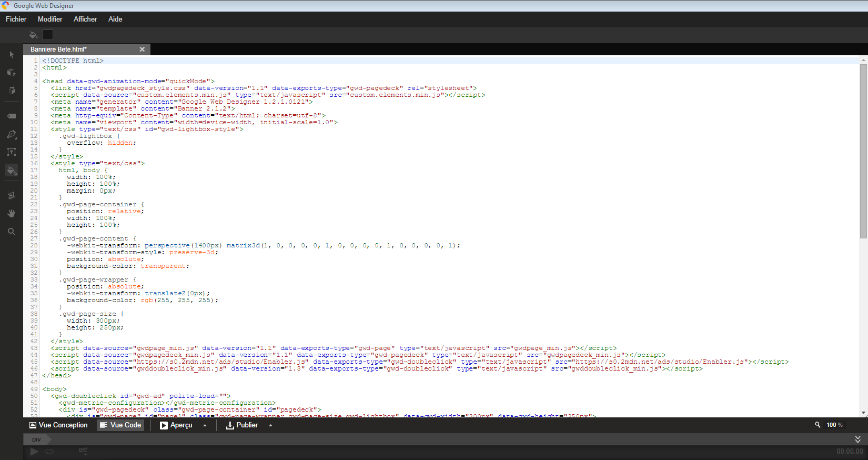Click the Publier button
This screenshot has height=460, width=868.
242,425
